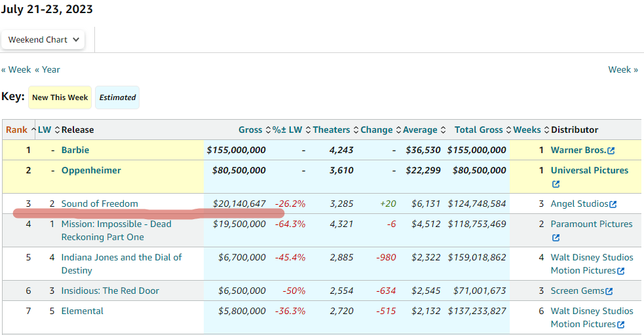Select the -64.3% change value

coord(290,224)
